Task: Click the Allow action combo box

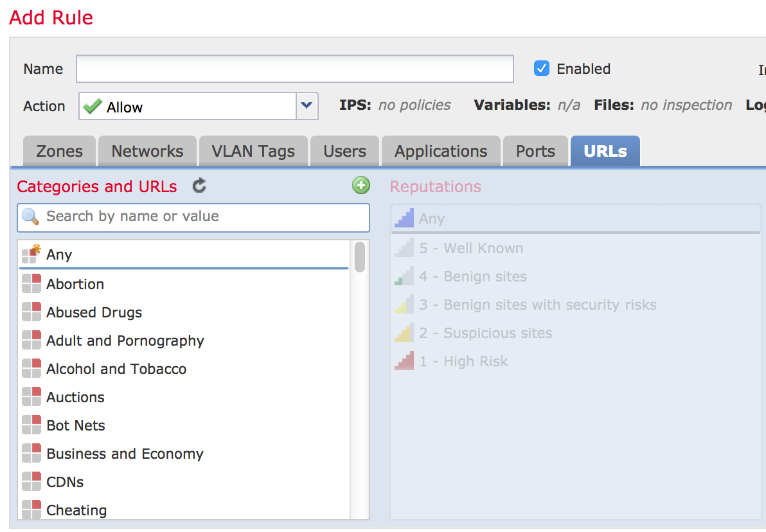Action: (x=188, y=107)
